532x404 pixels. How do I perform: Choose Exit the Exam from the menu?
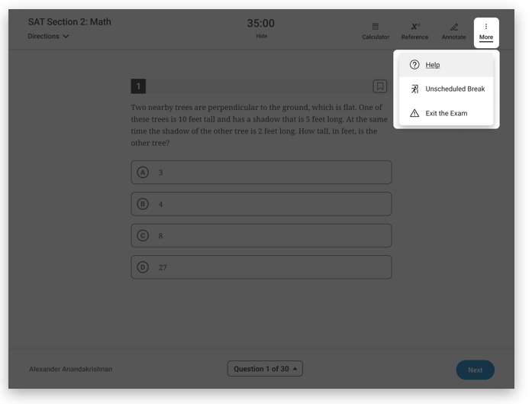[x=447, y=113]
